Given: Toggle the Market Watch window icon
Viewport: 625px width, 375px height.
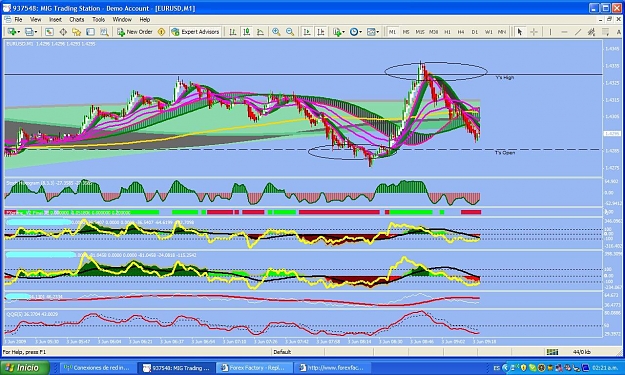Looking at the screenshot, I should [x=49, y=32].
